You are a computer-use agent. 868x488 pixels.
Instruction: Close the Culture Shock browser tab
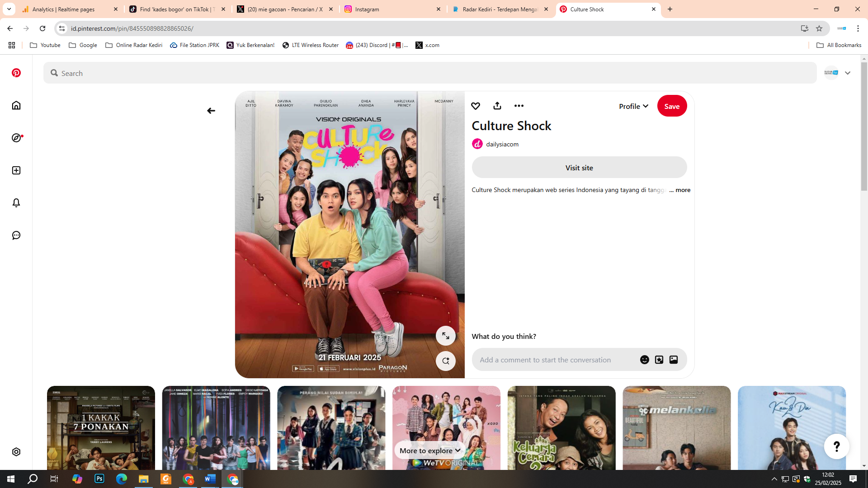(x=654, y=9)
